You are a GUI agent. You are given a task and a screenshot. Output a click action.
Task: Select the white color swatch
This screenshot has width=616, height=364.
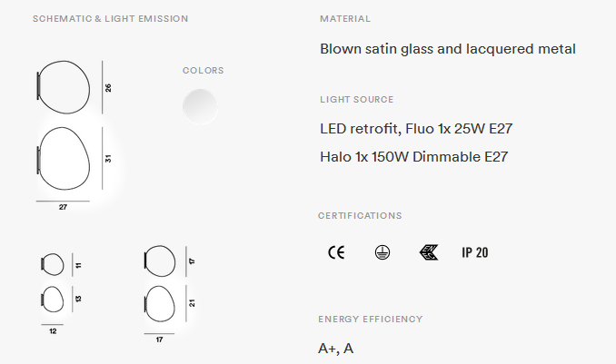pos(200,107)
